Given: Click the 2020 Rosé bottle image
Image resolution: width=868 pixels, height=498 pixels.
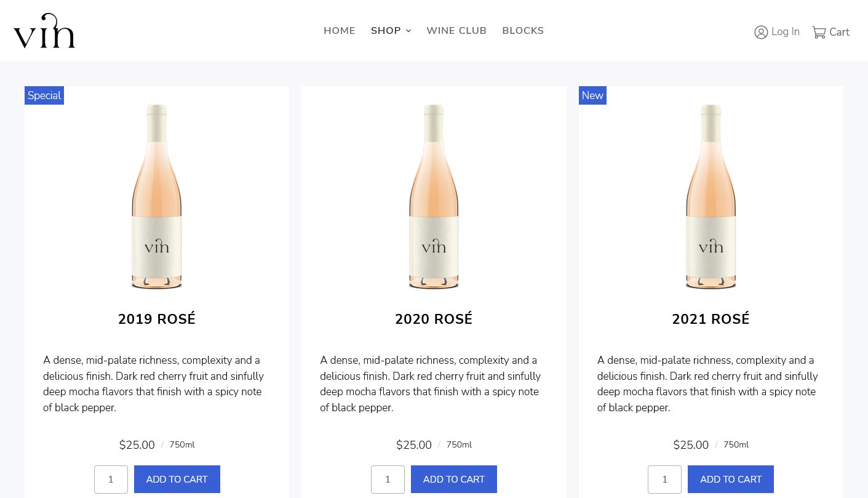Looking at the screenshot, I should (x=434, y=197).
